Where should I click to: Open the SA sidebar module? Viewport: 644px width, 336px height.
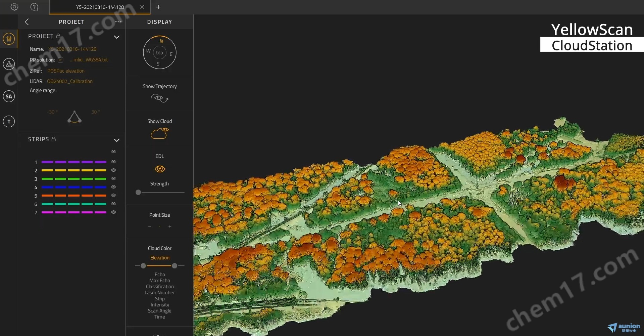(x=9, y=96)
